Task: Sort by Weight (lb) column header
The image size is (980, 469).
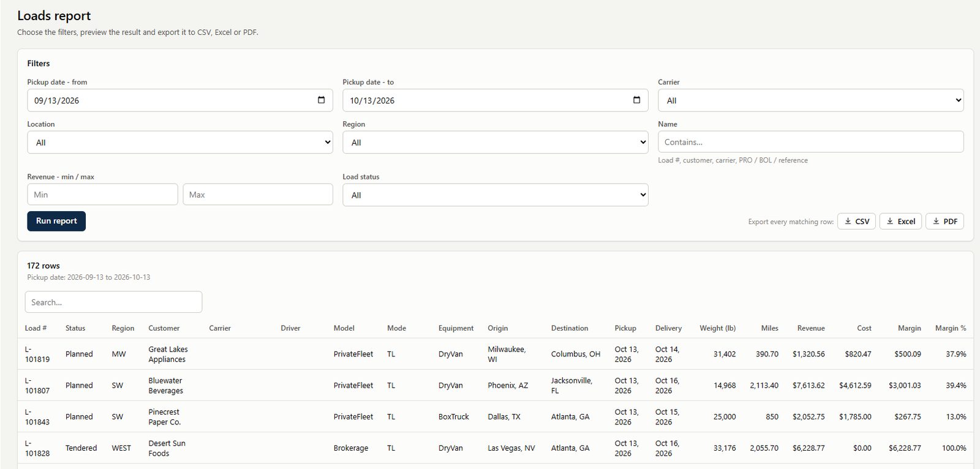Action: click(x=718, y=328)
